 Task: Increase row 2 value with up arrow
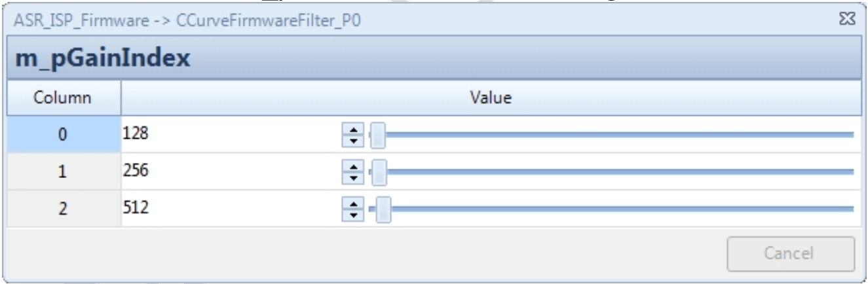coord(354,205)
